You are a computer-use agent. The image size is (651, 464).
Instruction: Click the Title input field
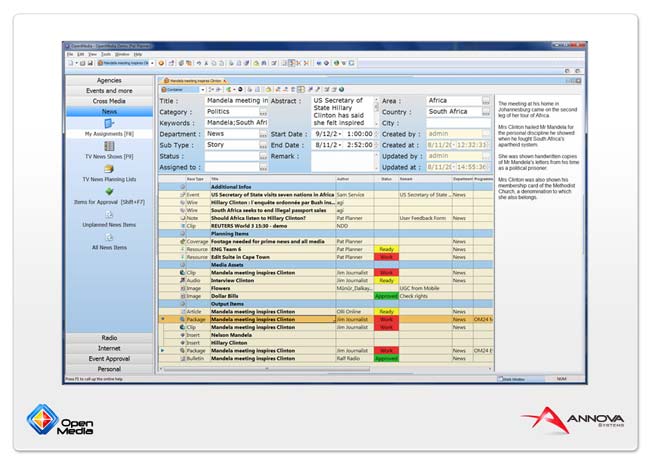(236, 101)
